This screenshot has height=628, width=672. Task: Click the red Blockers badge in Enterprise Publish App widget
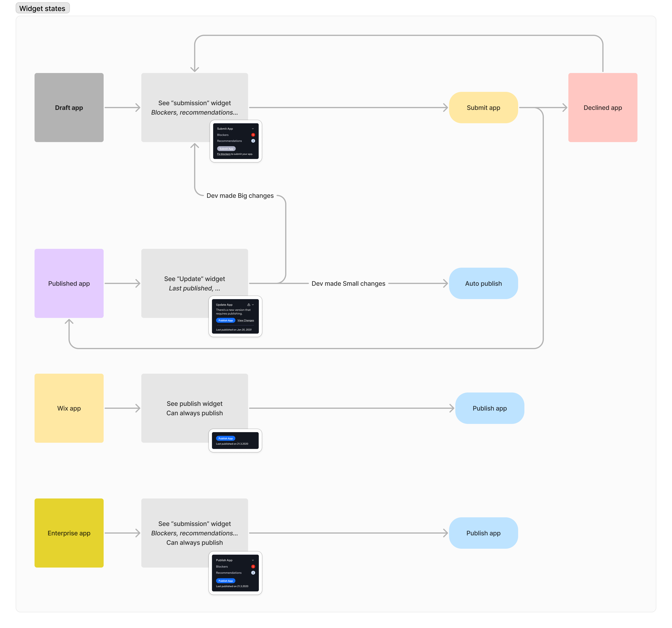[253, 567]
